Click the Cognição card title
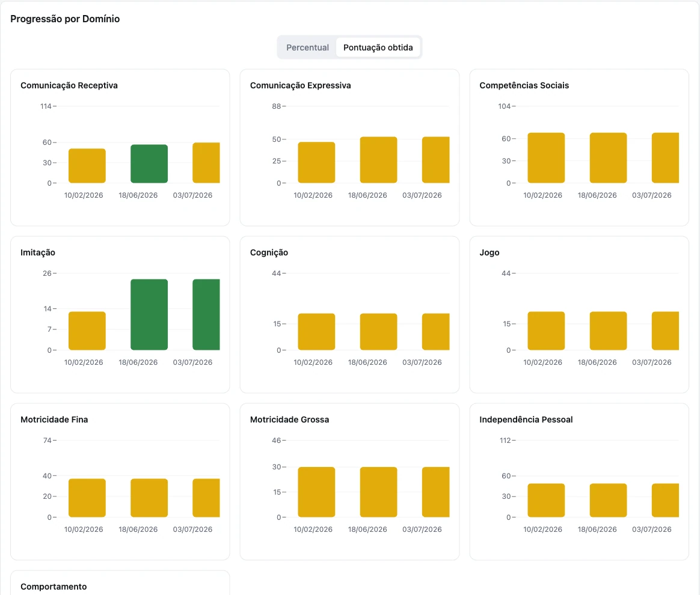The height and width of the screenshot is (595, 700). pyautogui.click(x=269, y=252)
